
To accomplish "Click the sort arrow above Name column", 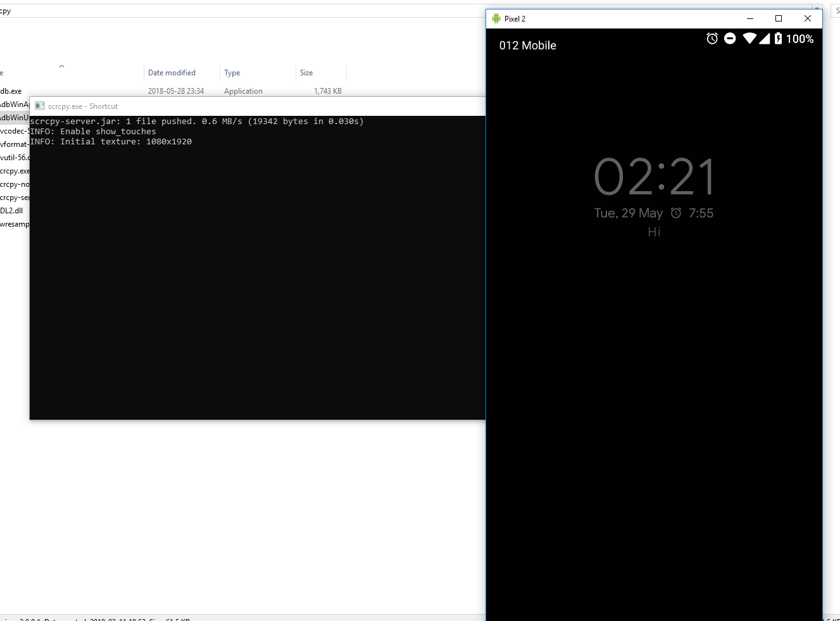I will (x=61, y=66).
